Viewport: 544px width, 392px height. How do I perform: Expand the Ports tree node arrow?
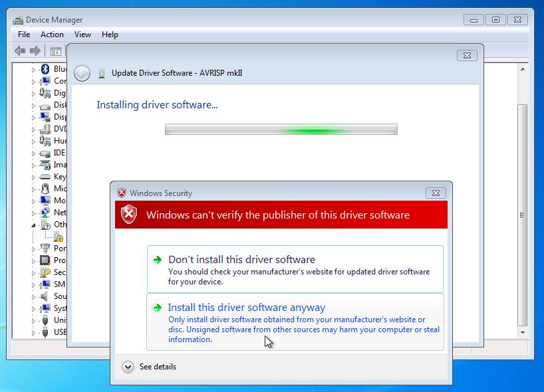(x=33, y=248)
